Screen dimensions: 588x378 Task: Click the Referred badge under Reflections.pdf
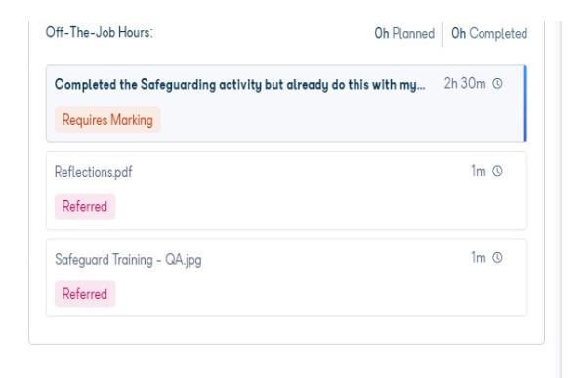tap(85, 207)
